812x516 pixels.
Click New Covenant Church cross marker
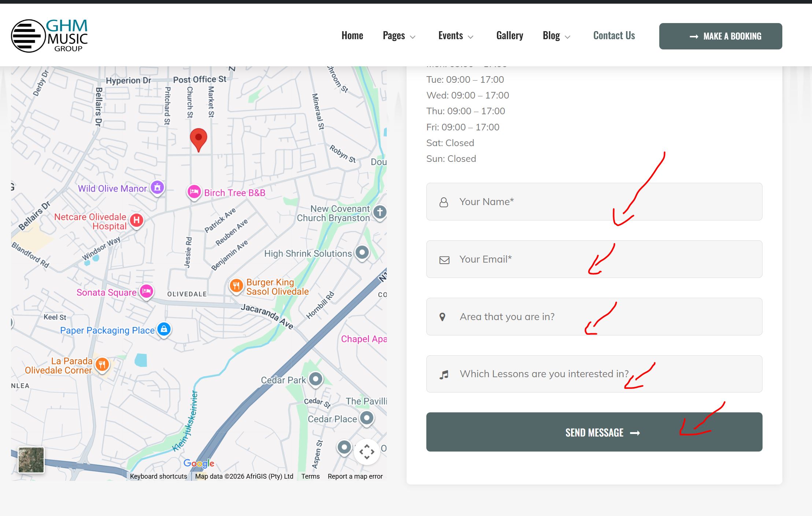(380, 212)
